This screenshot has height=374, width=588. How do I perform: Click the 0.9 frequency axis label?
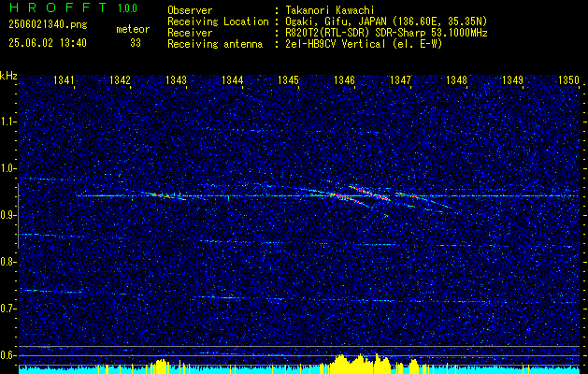(7, 215)
